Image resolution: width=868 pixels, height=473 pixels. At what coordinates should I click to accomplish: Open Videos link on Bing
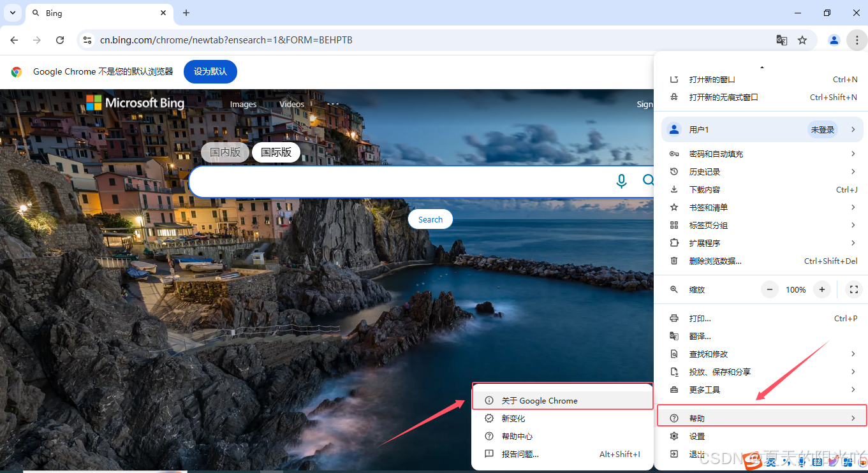291,104
